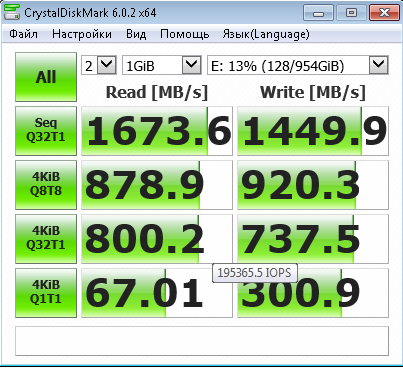Open the Помощь menu

[185, 34]
